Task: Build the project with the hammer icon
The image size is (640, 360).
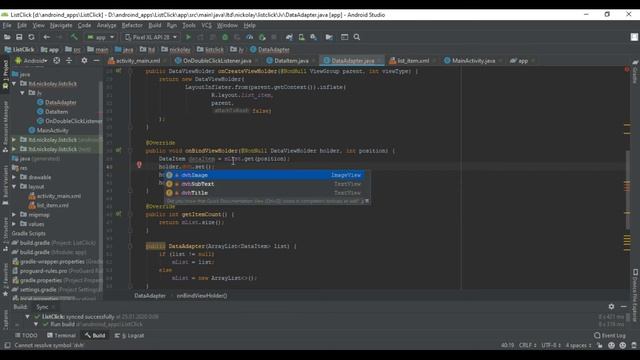Action: coord(74,37)
